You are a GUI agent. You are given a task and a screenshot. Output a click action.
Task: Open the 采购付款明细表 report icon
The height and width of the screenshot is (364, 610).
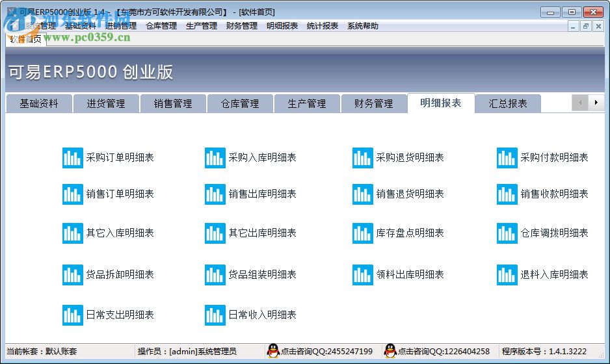click(x=507, y=158)
